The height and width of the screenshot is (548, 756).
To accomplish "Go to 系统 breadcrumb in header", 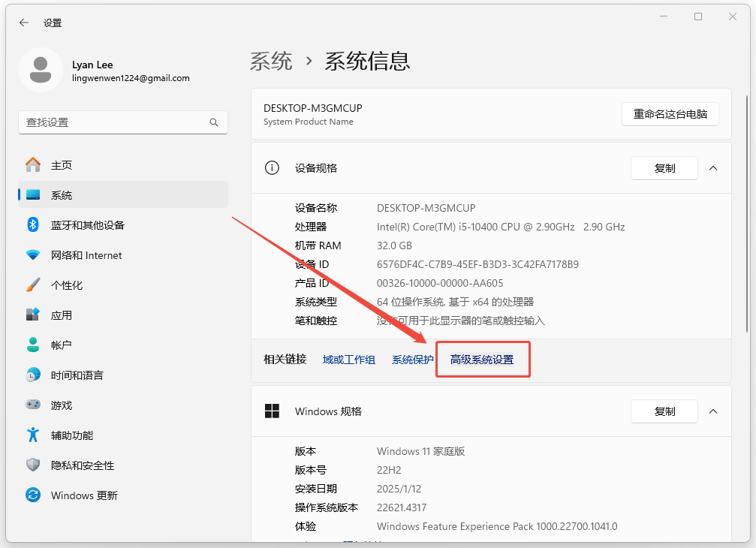I will (x=271, y=61).
